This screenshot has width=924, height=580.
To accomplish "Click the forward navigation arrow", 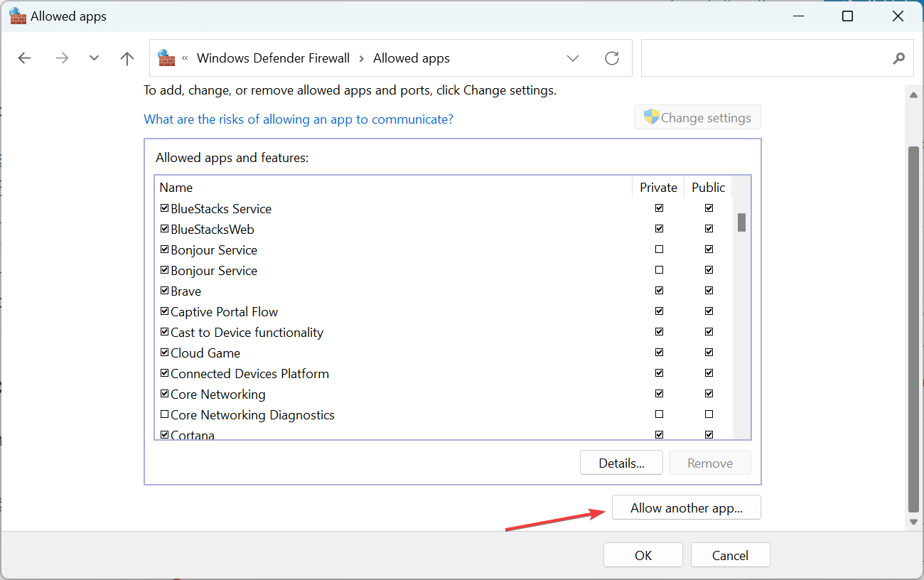I will (x=63, y=58).
